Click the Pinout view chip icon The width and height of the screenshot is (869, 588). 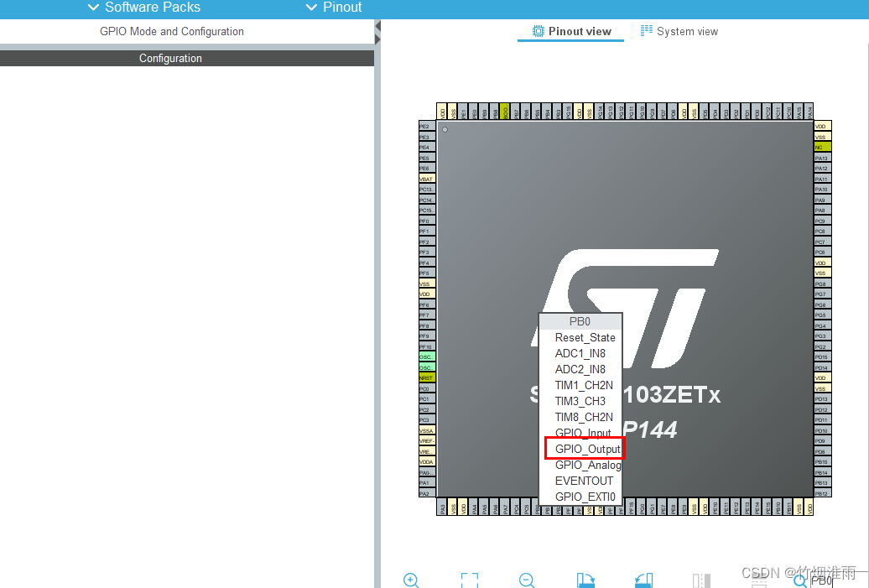(x=539, y=31)
